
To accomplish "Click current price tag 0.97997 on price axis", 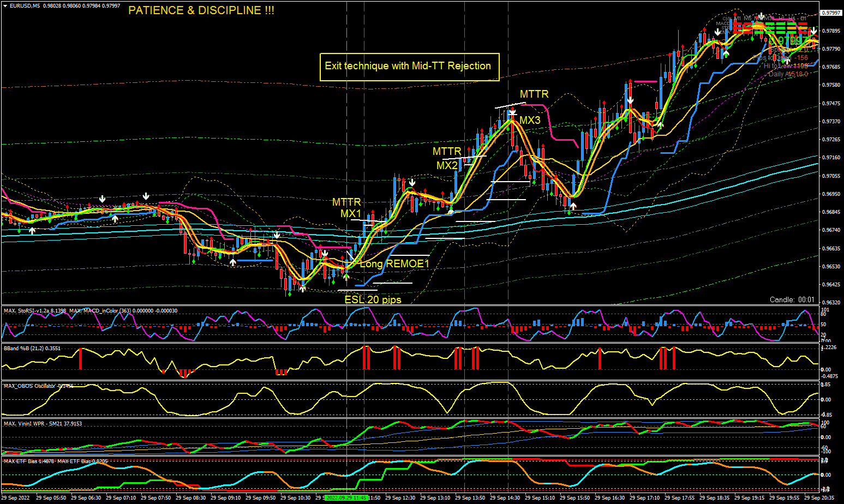I will pos(831,13).
